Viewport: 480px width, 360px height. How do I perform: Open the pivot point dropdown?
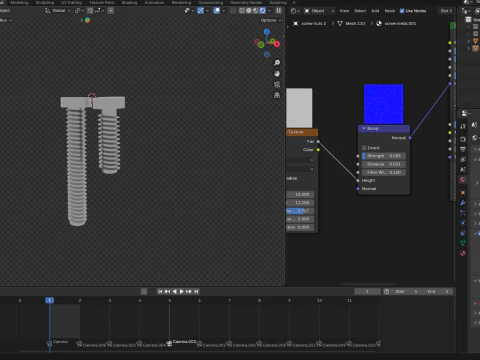(79, 11)
